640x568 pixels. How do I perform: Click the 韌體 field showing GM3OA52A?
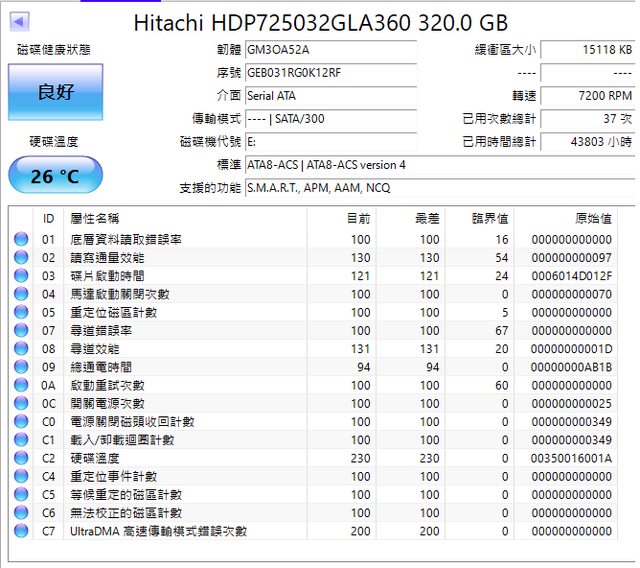pyautogui.click(x=330, y=50)
